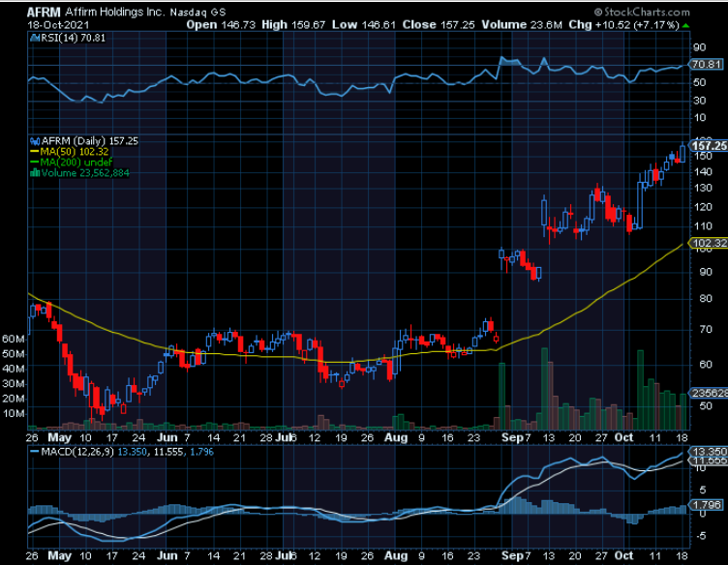Select the Volume 23,562,884 legend entry
Screen dimensions: 728x565
coord(85,173)
